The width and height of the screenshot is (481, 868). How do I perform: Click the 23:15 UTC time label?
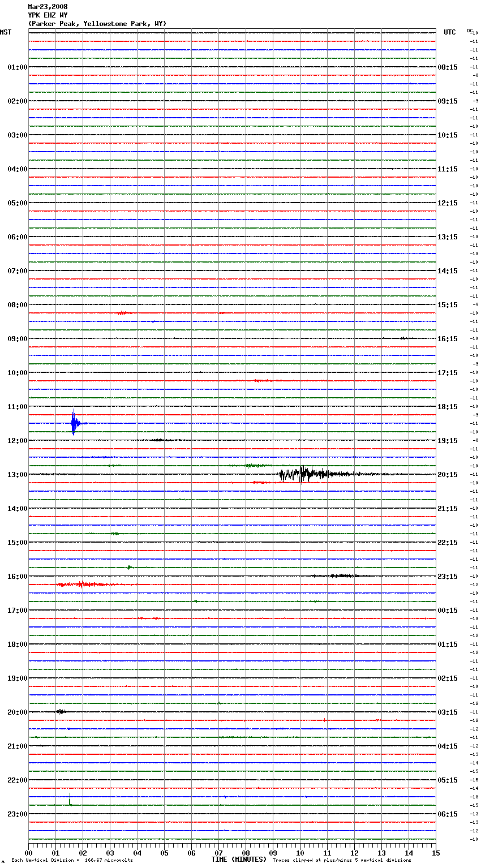click(x=448, y=577)
